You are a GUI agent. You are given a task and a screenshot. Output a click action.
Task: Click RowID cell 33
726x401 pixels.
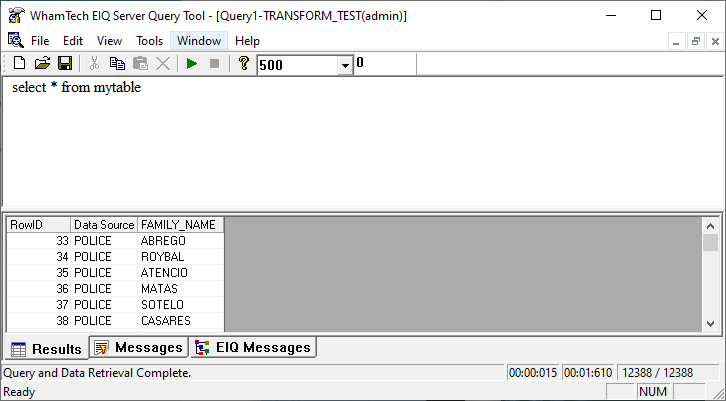(38, 241)
